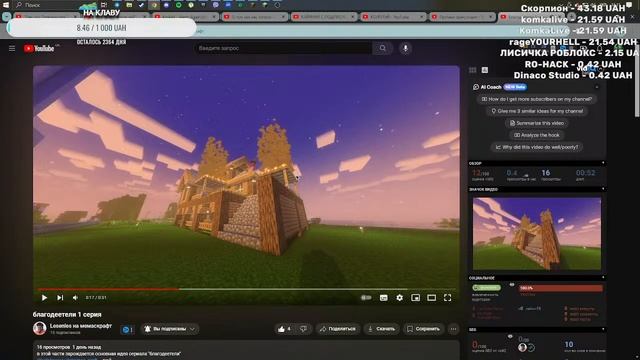Enter fullscreen mode for the video

click(x=448, y=298)
